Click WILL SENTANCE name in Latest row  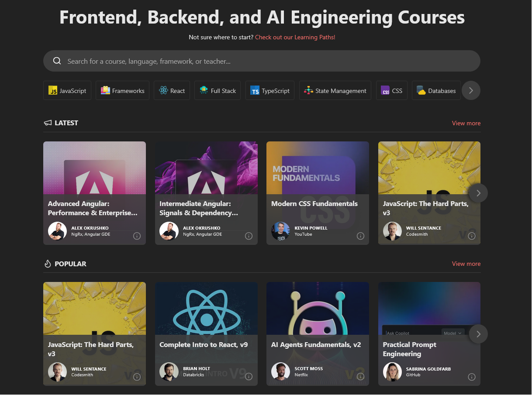pos(424,228)
